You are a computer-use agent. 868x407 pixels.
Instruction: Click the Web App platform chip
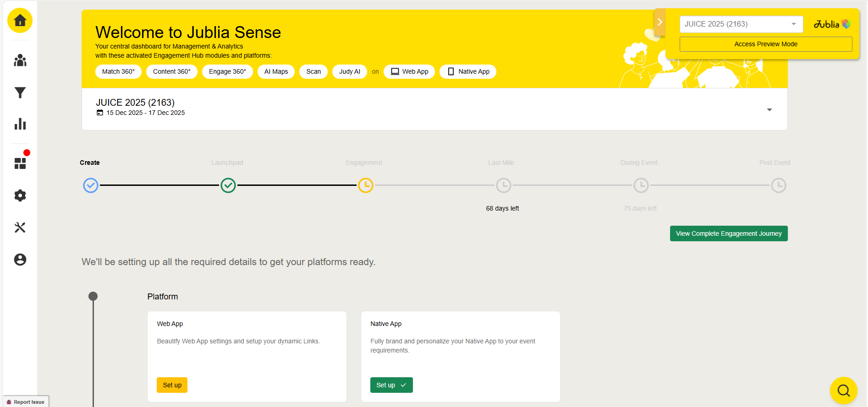tap(409, 71)
